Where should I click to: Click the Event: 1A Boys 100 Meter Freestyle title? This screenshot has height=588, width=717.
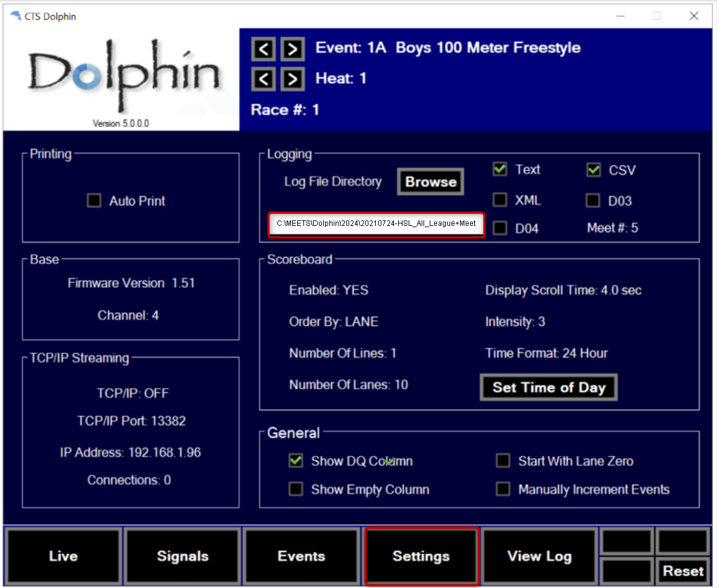pos(448,48)
